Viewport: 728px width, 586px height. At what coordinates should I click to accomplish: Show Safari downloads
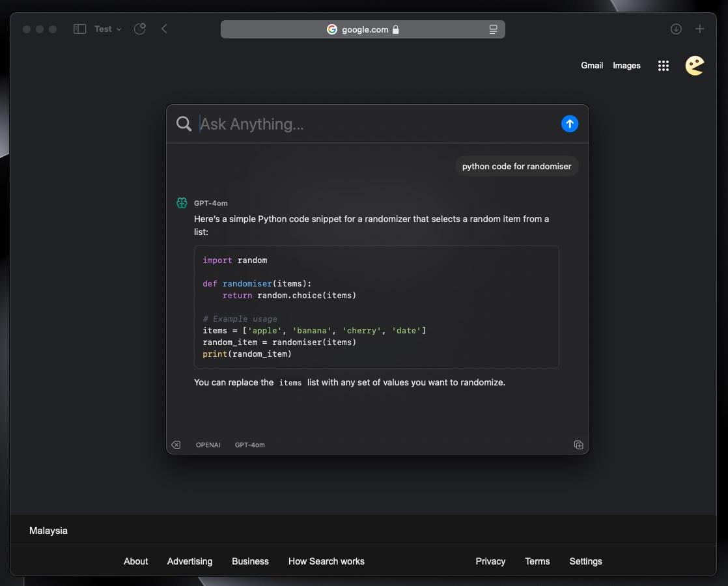click(x=676, y=29)
